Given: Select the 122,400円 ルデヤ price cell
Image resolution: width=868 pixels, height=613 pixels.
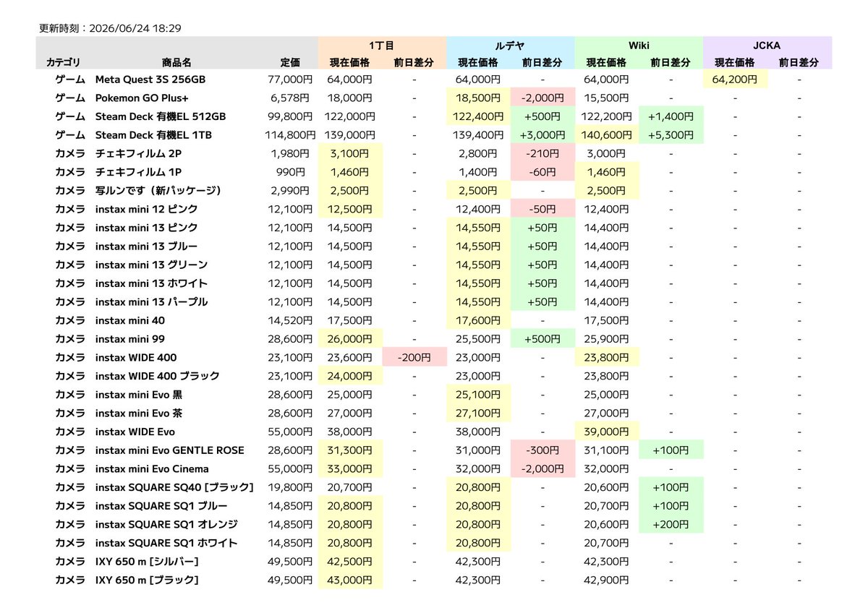Looking at the screenshot, I should pos(478,116).
